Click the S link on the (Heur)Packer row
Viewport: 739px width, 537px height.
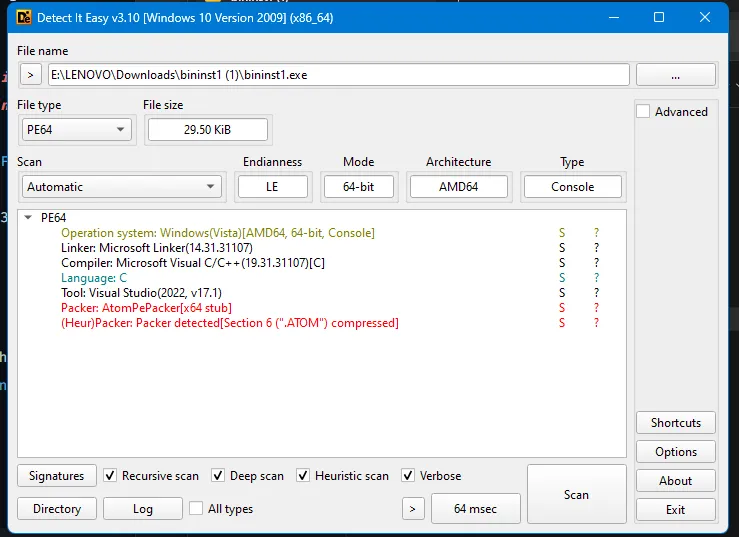click(x=562, y=323)
